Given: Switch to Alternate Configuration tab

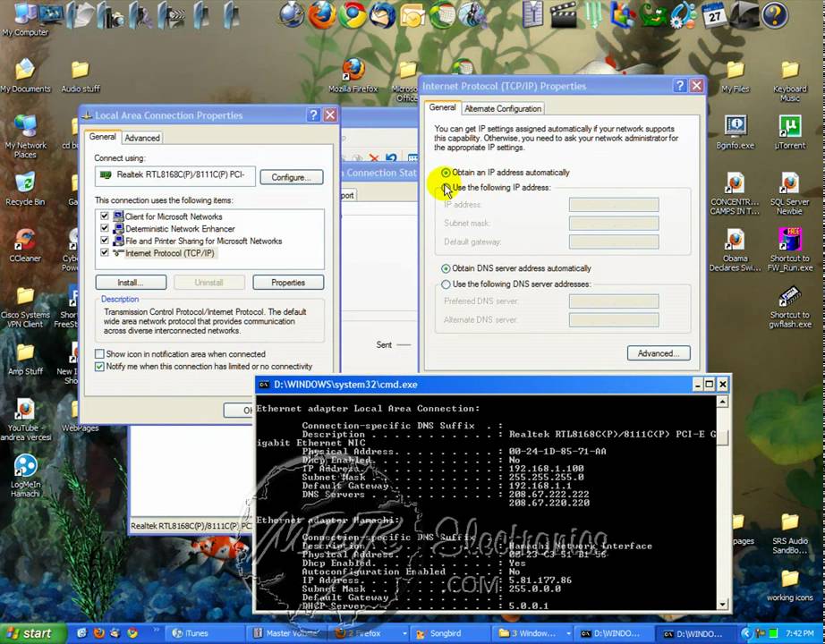Looking at the screenshot, I should click(x=503, y=108).
